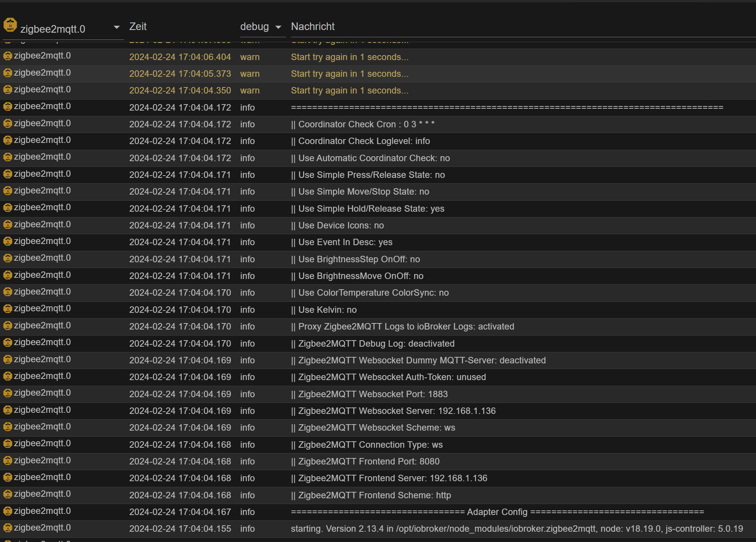The width and height of the screenshot is (756, 542).
Task: Click adapter icon in Websocket Scheme row
Action: [8, 427]
